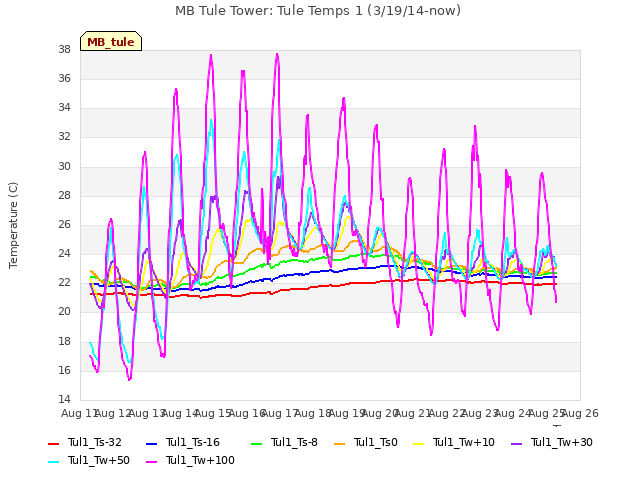This screenshot has height=480, width=640.
Task: Click the tallest magenta peak near Aug 17
Action: coord(277,54)
